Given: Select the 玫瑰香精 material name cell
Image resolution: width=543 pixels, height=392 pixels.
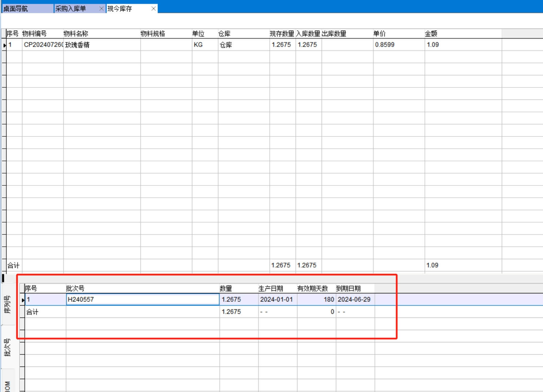Looking at the screenshot, I should (101, 45).
